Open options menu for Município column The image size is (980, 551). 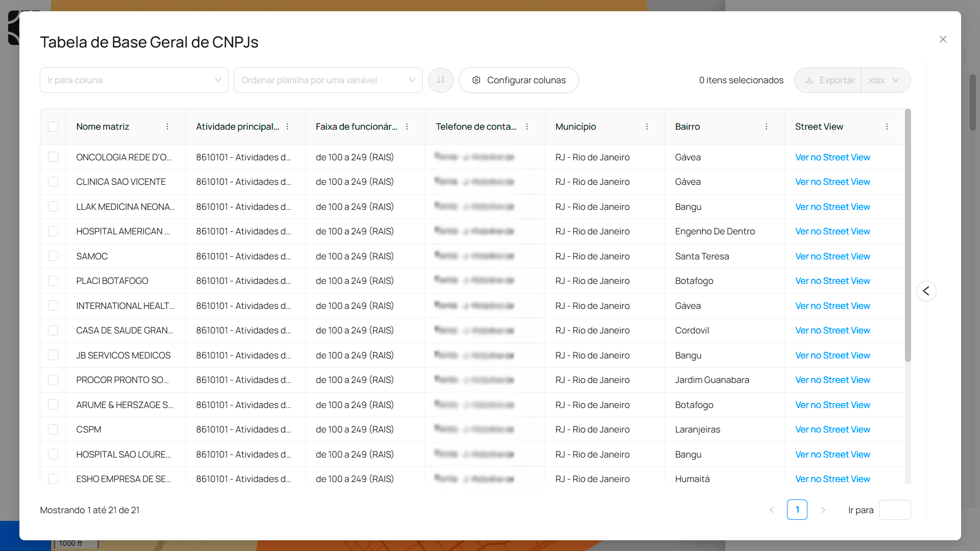coord(647,127)
